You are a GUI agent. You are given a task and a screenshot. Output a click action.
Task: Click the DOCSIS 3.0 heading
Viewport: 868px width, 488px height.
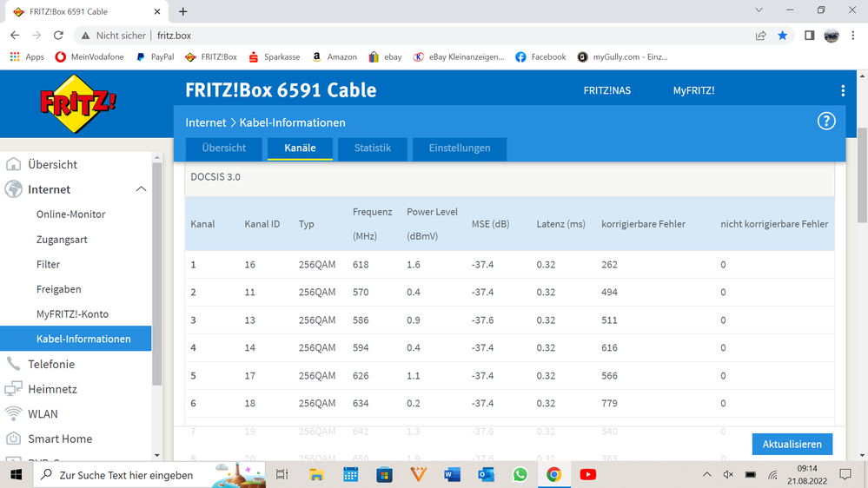tap(215, 177)
